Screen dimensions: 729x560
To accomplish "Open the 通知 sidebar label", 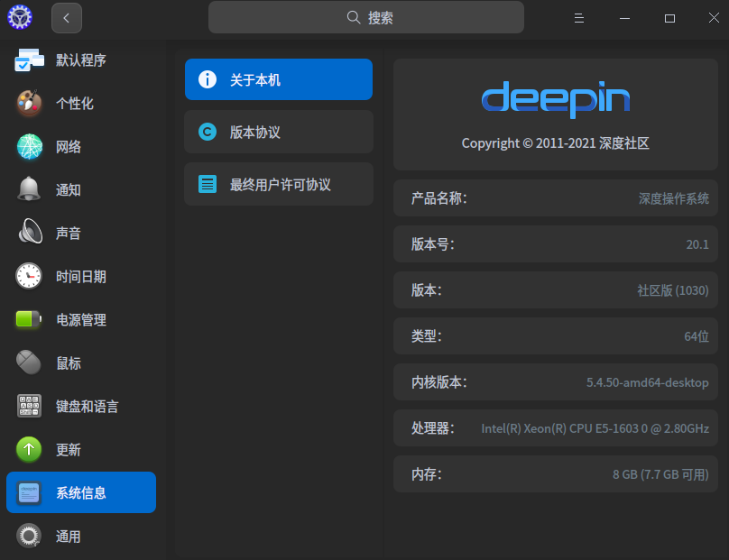I will pyautogui.click(x=69, y=189).
